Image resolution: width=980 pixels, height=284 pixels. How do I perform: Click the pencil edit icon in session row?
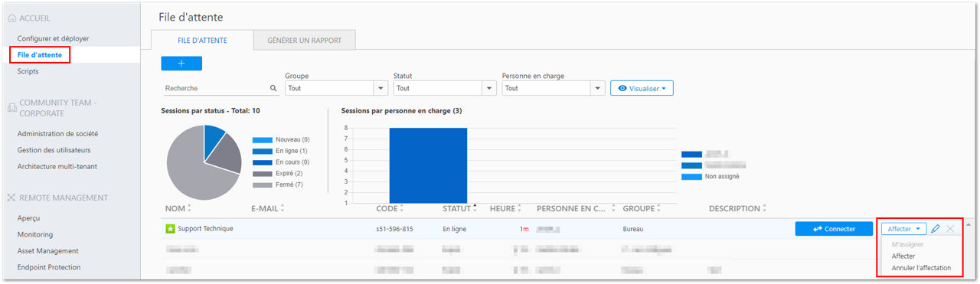click(936, 229)
